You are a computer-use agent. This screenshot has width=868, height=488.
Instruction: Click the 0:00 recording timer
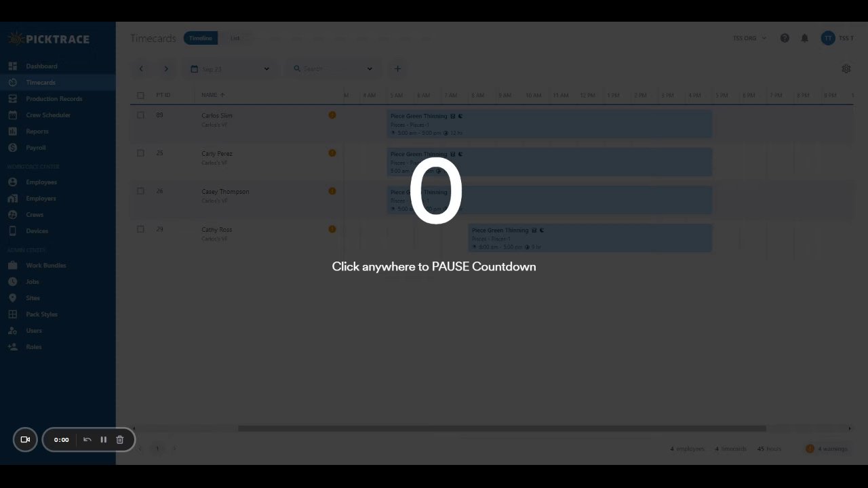tap(61, 439)
